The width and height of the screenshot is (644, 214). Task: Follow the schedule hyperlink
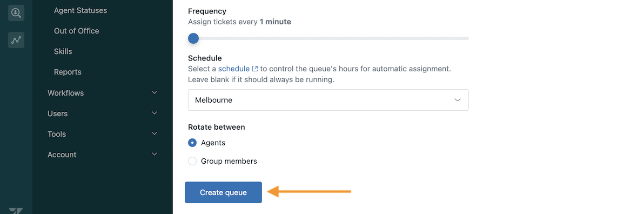(x=234, y=69)
